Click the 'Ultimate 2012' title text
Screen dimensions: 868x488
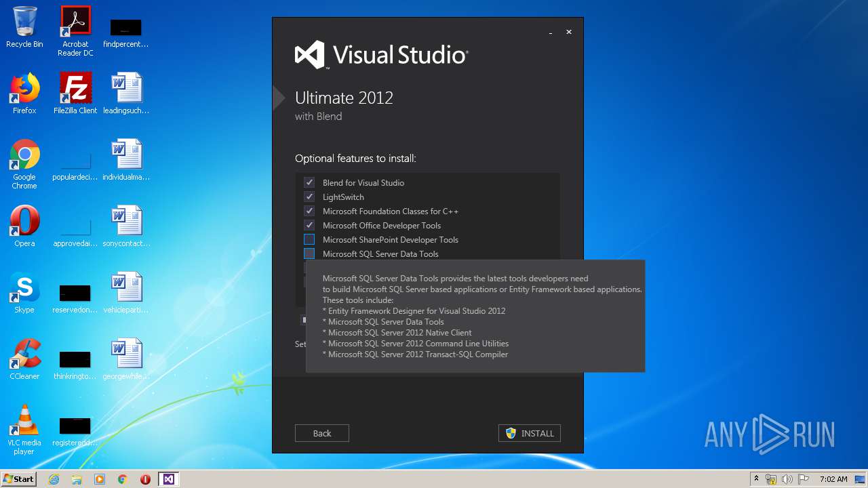point(344,98)
